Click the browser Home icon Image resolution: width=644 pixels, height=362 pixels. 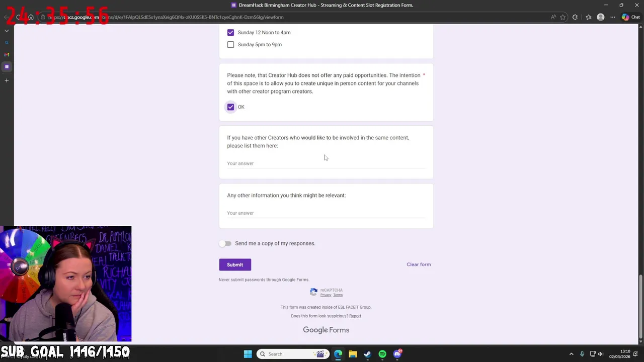pos(31,17)
